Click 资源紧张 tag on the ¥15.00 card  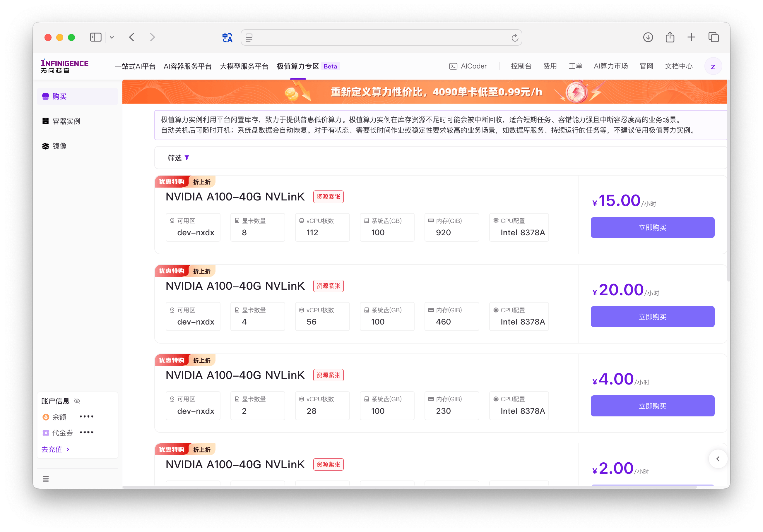[x=328, y=197]
